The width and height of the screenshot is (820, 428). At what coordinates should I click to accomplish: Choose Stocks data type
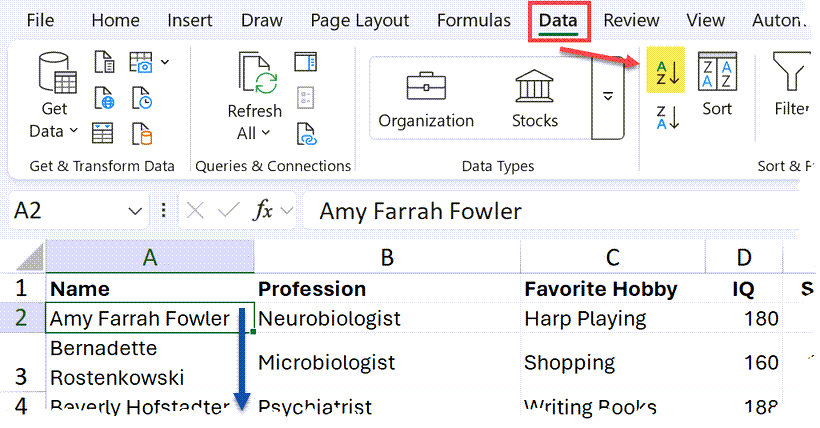point(534,99)
